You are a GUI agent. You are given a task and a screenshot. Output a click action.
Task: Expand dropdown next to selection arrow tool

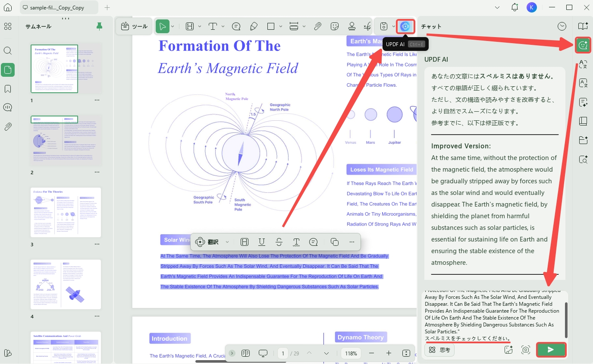click(173, 26)
